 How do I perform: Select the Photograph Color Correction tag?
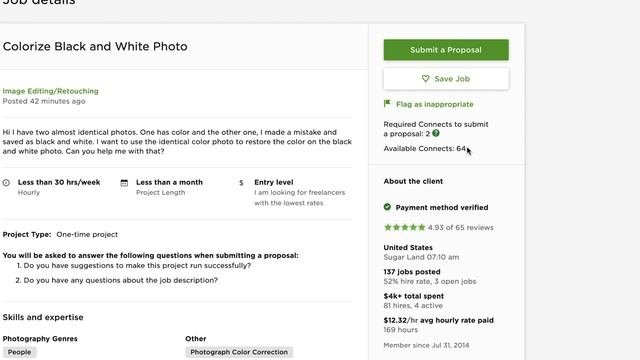pos(239,352)
